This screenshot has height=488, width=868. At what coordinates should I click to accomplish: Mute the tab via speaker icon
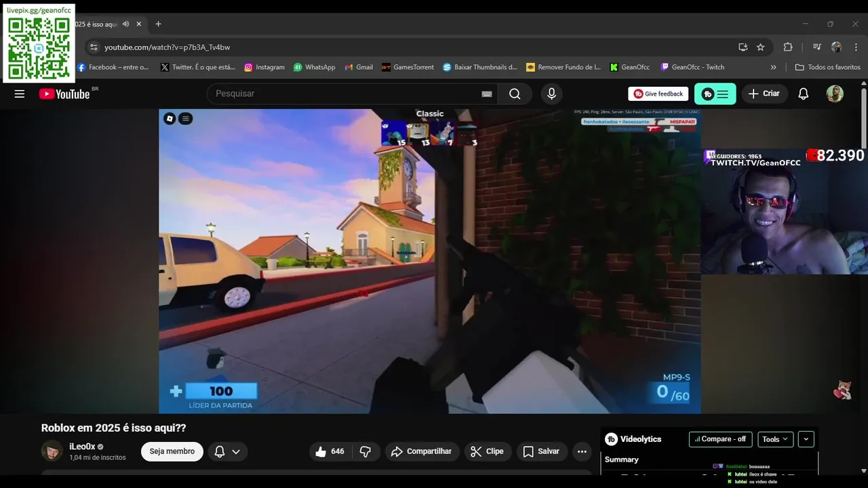tap(125, 24)
